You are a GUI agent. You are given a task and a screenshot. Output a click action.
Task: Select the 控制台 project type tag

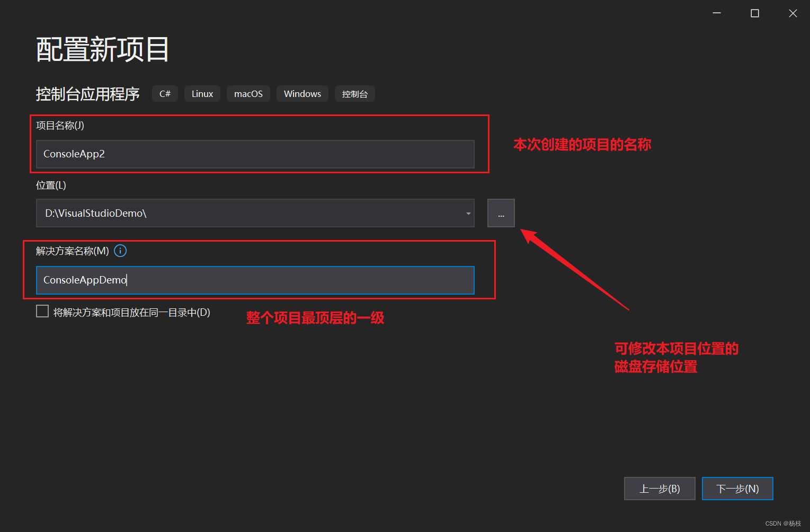(354, 93)
